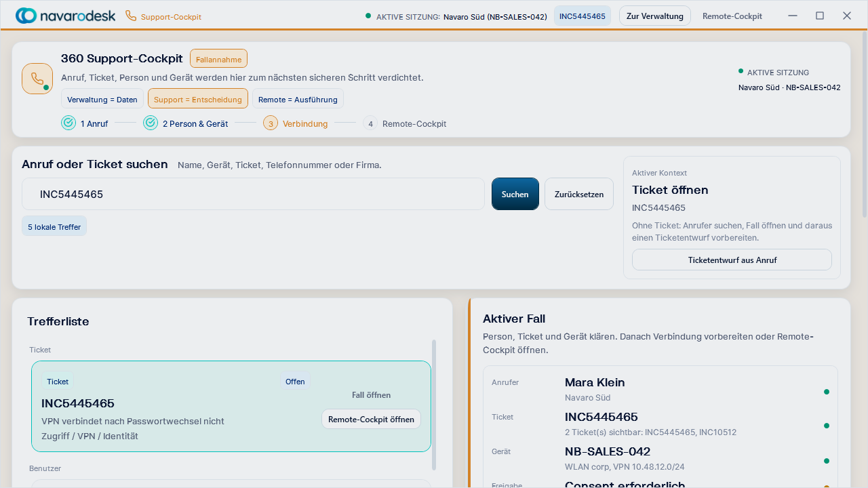Click the green status dot beside NB-SALES-042
This screenshot has height=488, width=868.
coord(826,461)
